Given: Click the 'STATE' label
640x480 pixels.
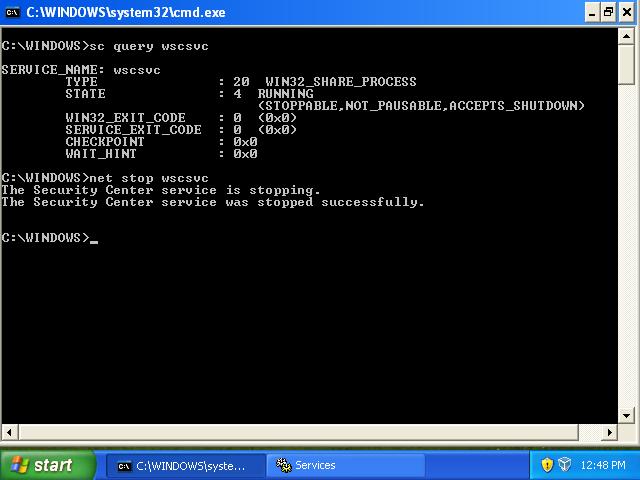Looking at the screenshot, I should pos(85,93).
